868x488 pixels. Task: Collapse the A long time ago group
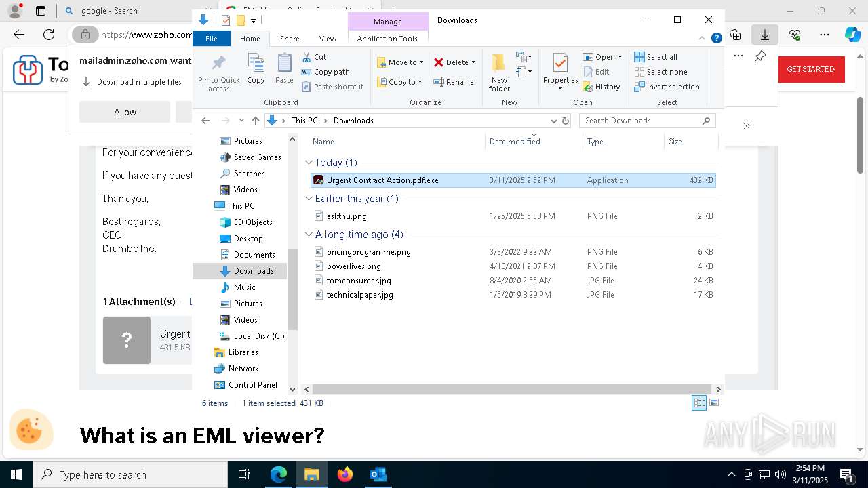coord(309,235)
